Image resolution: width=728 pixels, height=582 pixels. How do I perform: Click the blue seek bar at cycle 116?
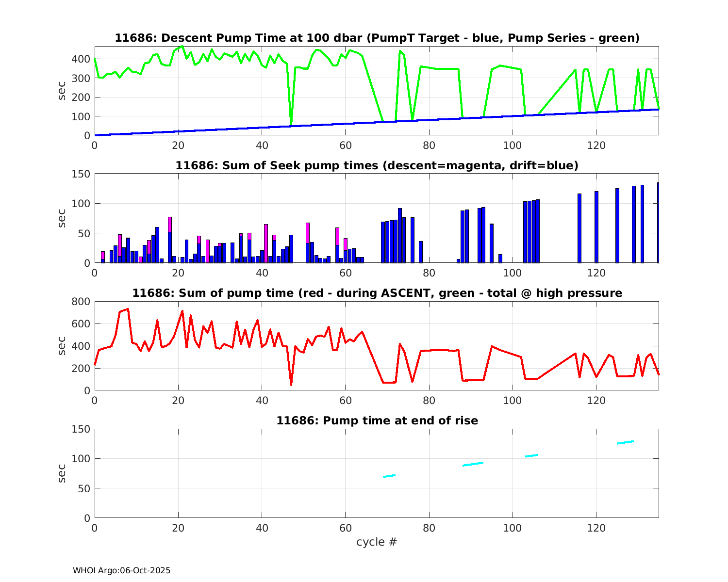coord(579,228)
